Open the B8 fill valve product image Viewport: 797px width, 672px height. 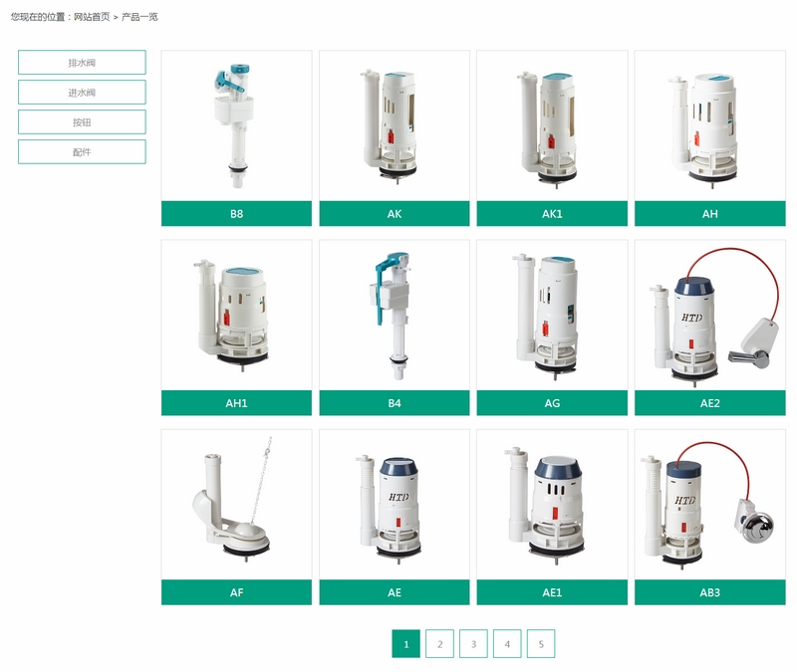pos(236,125)
